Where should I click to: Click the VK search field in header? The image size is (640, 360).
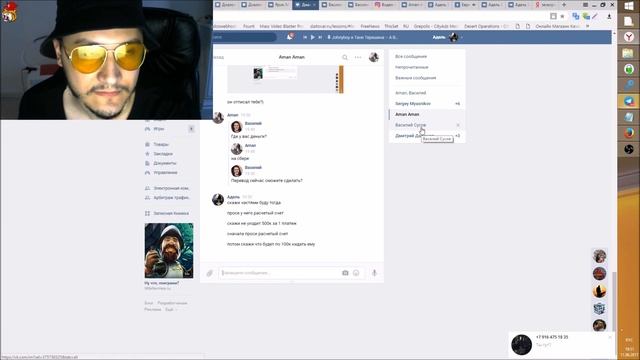point(244,37)
